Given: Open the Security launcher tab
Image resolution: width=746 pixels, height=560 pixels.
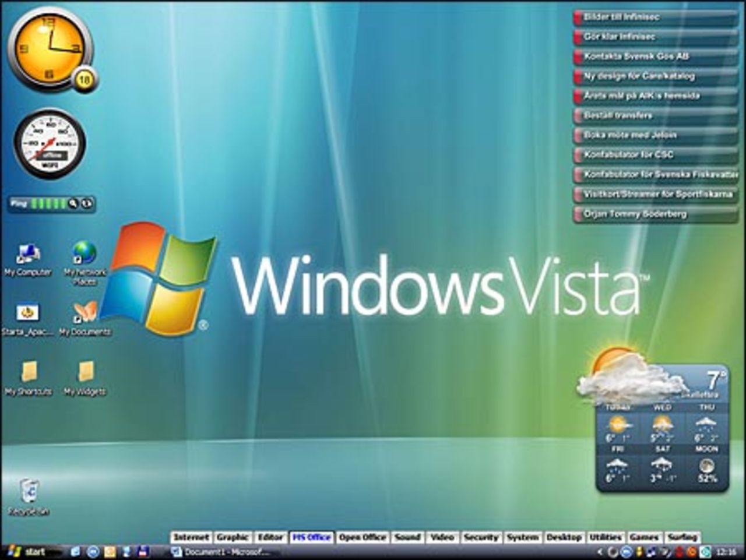Looking at the screenshot, I should (x=481, y=537).
